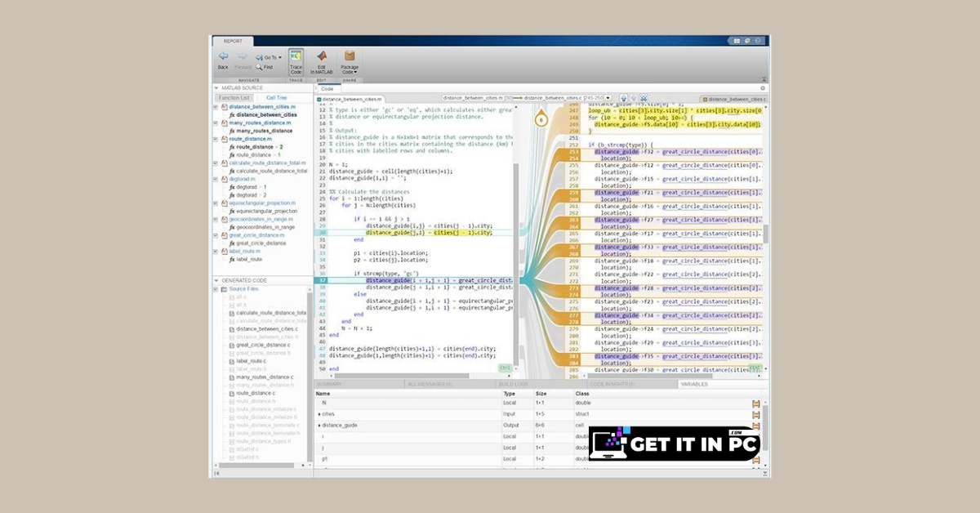Click the Type column header

click(509, 394)
